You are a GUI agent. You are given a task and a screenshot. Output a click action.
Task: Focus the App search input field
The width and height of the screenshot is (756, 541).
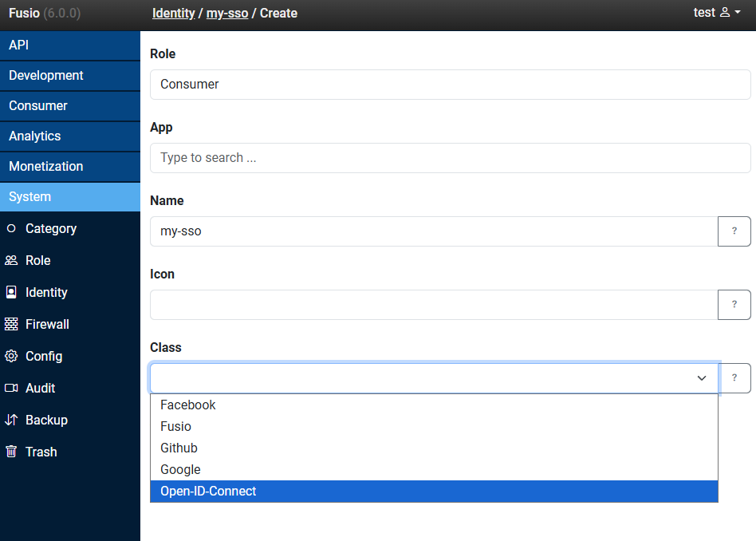pos(450,158)
